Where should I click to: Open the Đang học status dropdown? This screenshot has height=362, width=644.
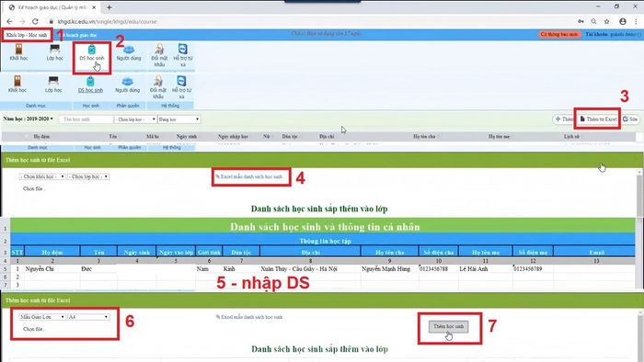coord(178,119)
